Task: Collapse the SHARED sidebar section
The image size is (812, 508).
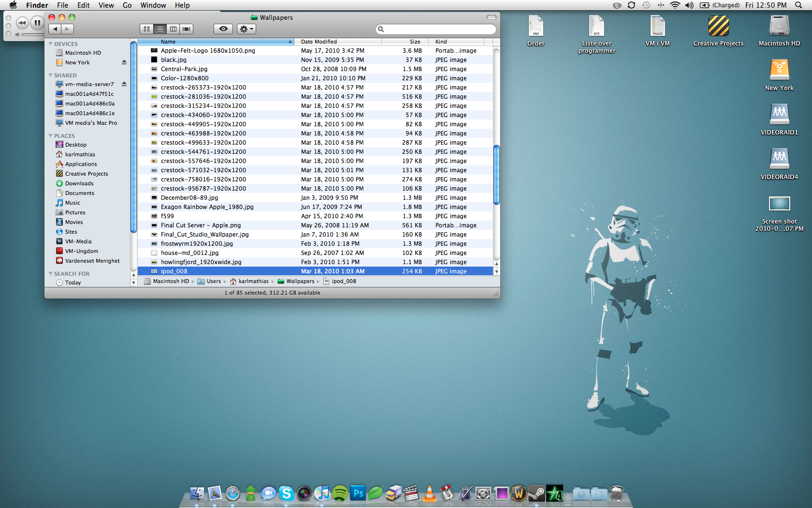Action: [50, 75]
